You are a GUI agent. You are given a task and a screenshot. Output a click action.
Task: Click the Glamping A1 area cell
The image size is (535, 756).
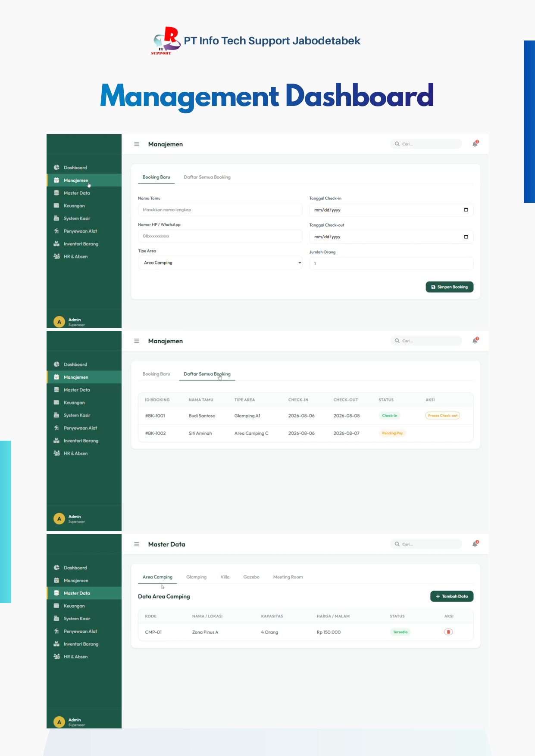(247, 416)
